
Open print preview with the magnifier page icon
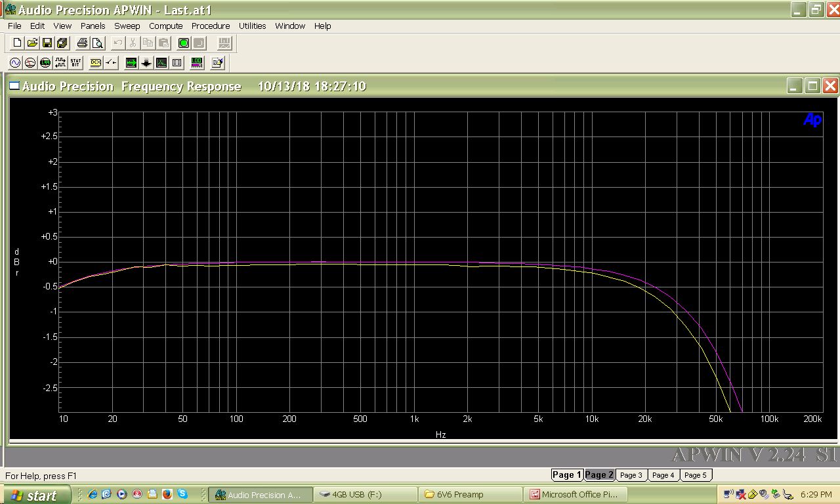(x=97, y=43)
